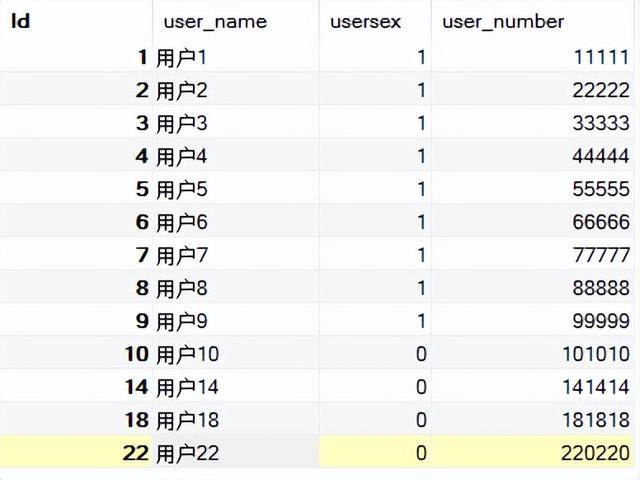
Task: Click the usersex cell in row 用户18
Action: point(375,420)
